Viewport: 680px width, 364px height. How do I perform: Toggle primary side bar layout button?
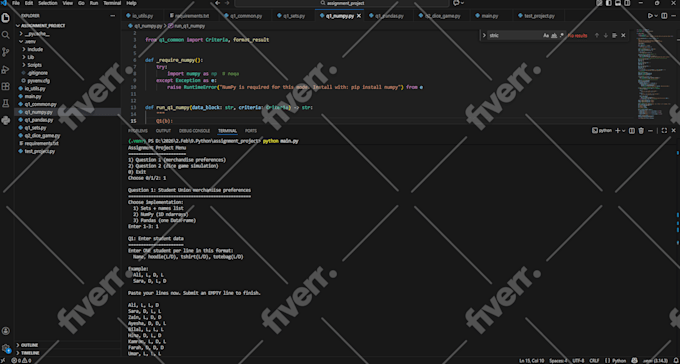click(x=609, y=3)
